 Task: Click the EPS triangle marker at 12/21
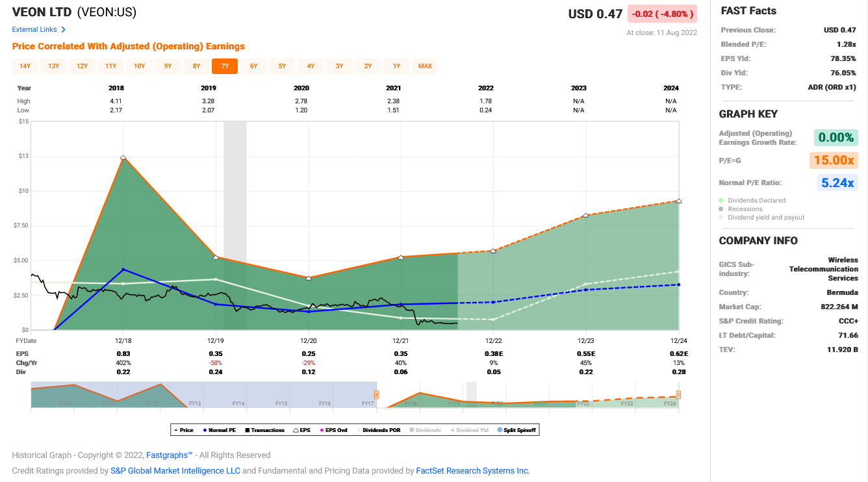tap(401, 257)
